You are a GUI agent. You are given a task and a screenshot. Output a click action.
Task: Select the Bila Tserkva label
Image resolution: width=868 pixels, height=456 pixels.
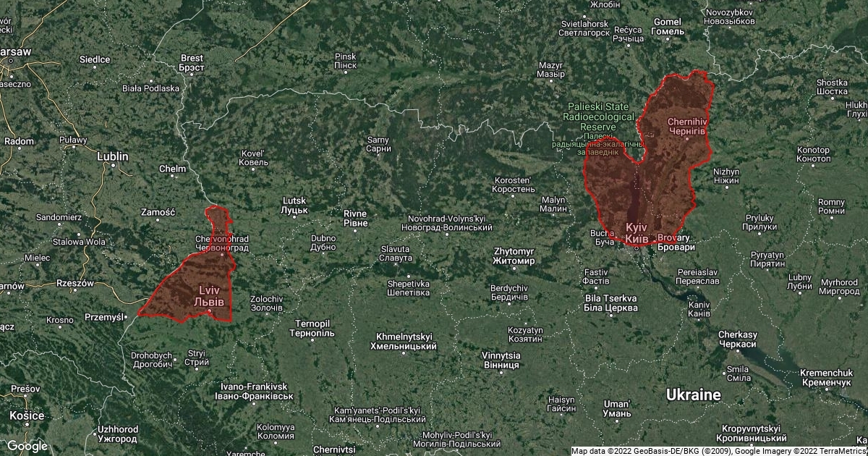pyautogui.click(x=610, y=303)
